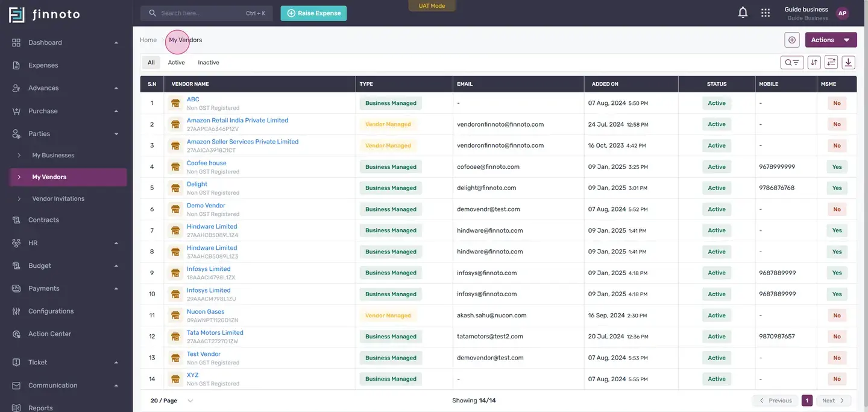Click the vendor icon for ABC

175,103
